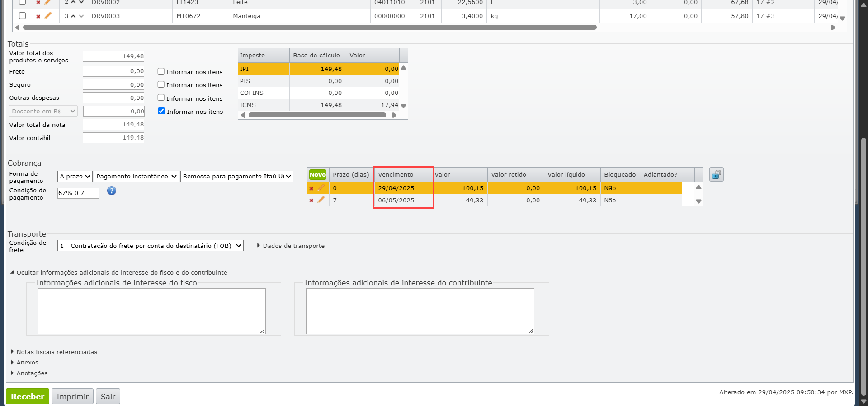Focus the 'Outras despesas' value field
868x406 pixels.
pyautogui.click(x=113, y=98)
